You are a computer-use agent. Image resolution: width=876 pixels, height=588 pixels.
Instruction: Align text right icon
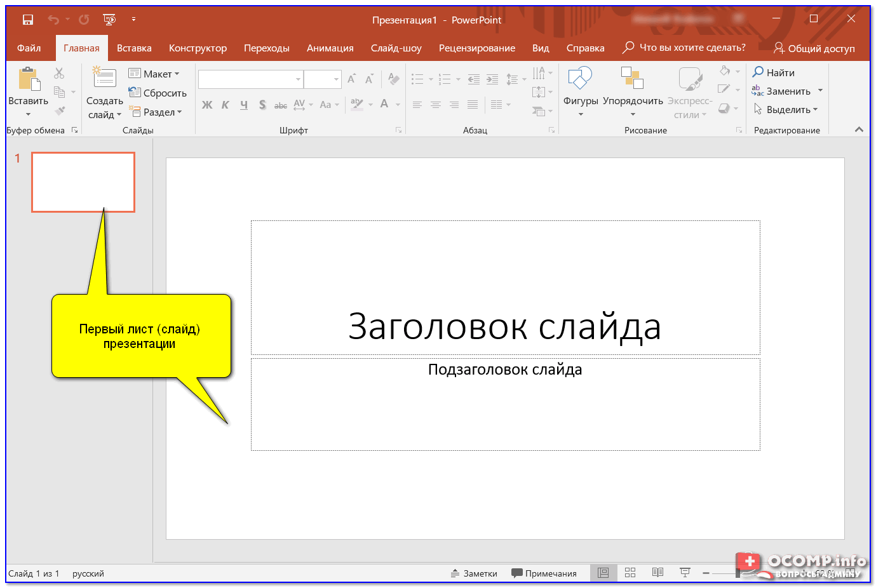[x=454, y=105]
